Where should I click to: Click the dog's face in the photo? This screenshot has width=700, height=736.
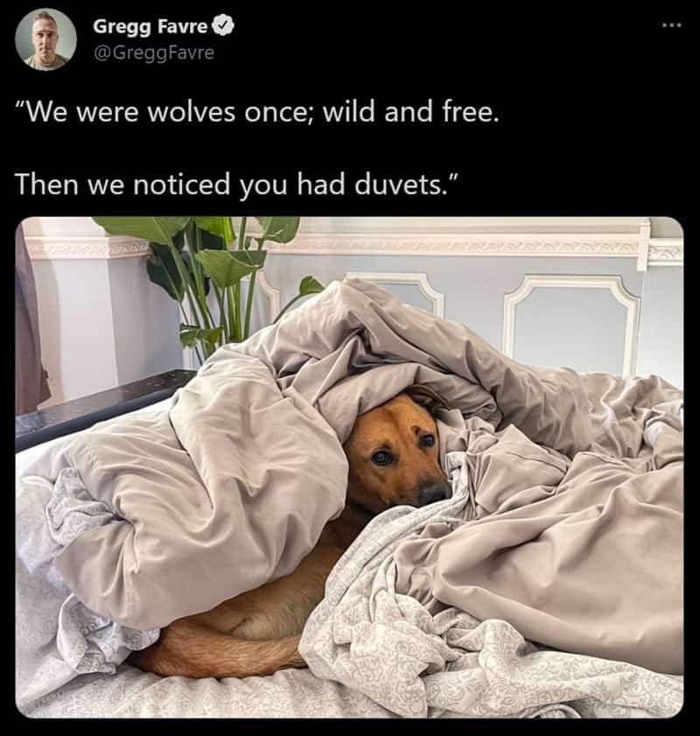399,453
